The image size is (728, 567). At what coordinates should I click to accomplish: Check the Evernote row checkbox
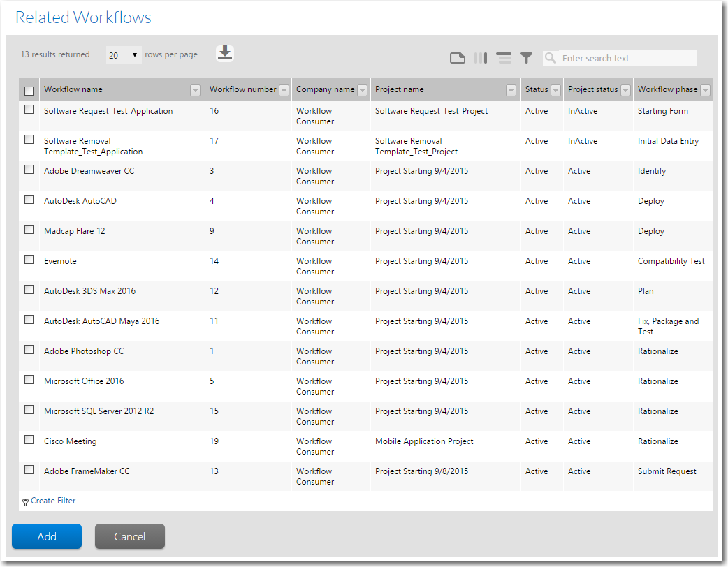[x=29, y=259]
